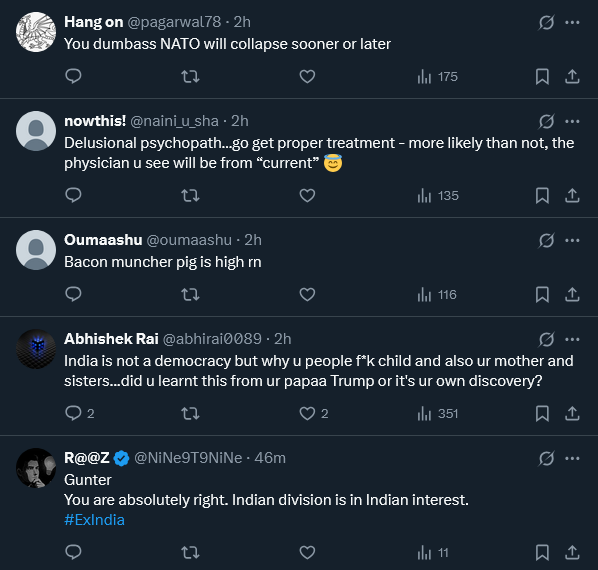View analytics showing 351 views
Image resolution: width=598 pixels, height=570 pixels.
click(437, 414)
